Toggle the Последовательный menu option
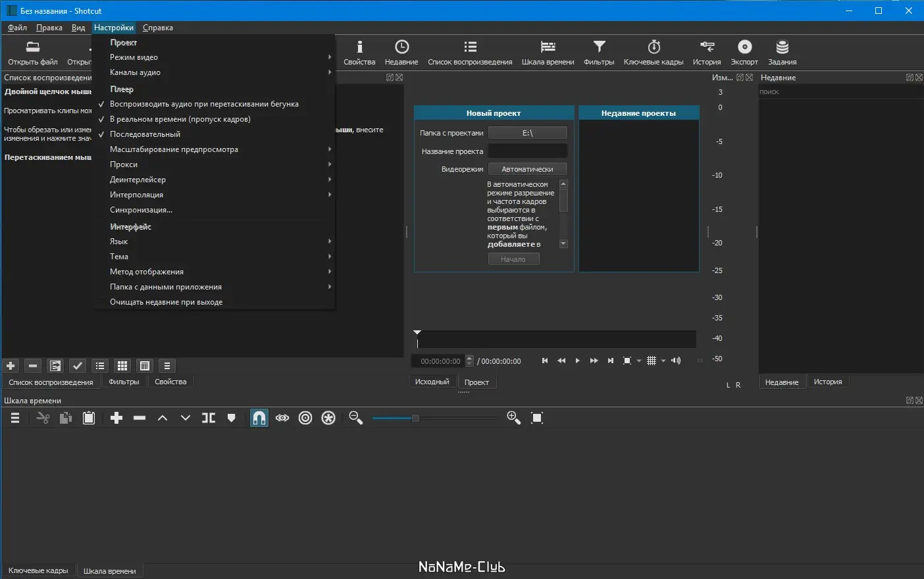The width and height of the screenshot is (924, 579). 145,134
